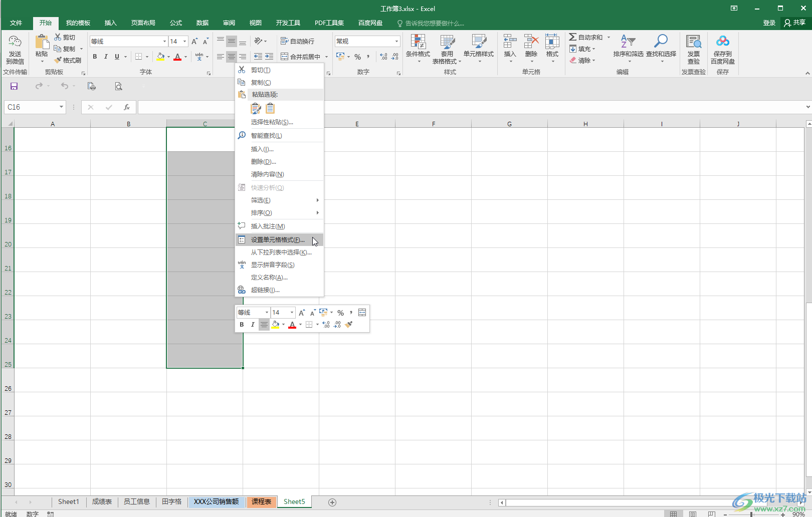Image resolution: width=812 pixels, height=517 pixels.
Task: Click the Save icon in quick access toolbar
Action: (x=14, y=86)
